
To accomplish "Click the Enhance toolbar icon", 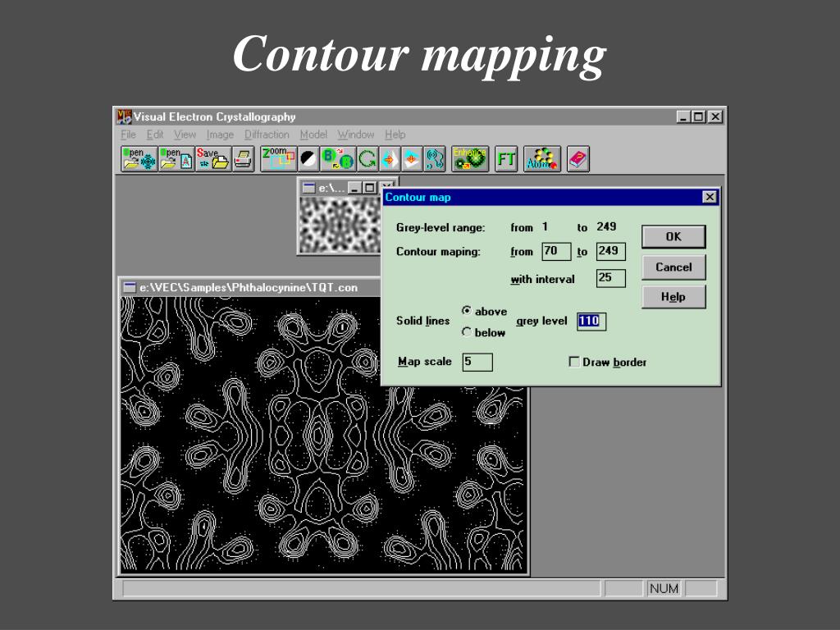I will pyautogui.click(x=470, y=159).
